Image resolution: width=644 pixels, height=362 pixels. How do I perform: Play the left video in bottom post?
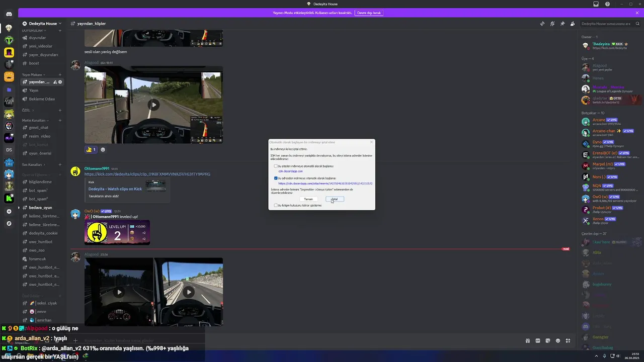pyautogui.click(x=119, y=292)
